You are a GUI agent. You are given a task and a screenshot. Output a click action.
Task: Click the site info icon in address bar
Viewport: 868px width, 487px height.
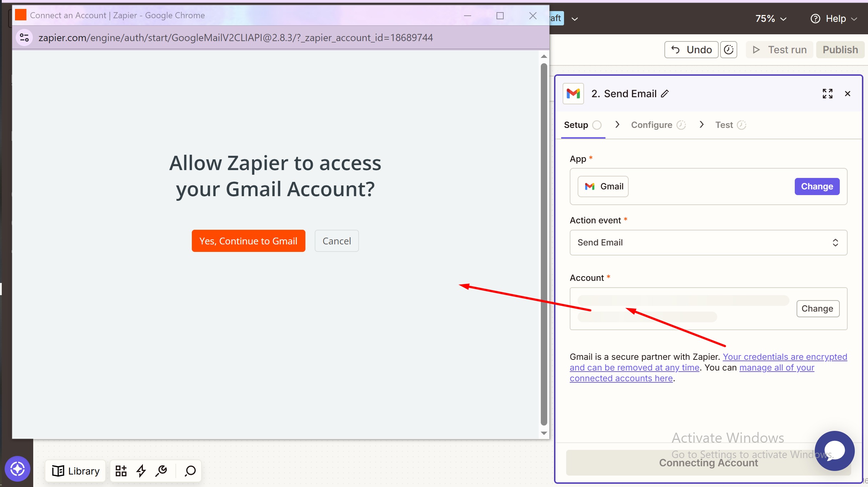24,38
